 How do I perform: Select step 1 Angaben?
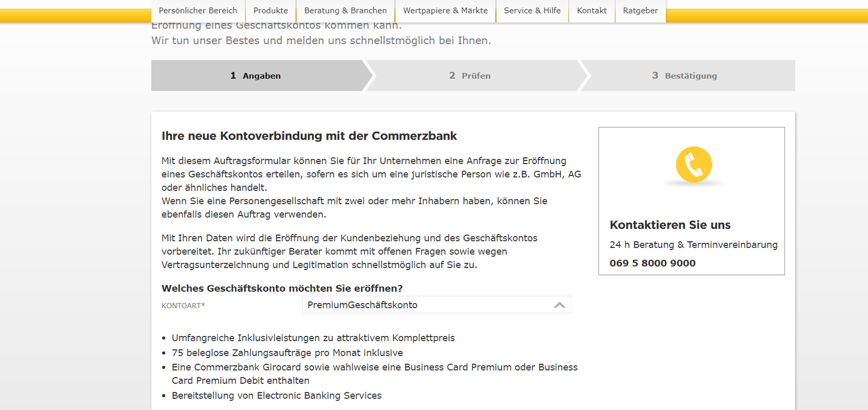coord(256,76)
